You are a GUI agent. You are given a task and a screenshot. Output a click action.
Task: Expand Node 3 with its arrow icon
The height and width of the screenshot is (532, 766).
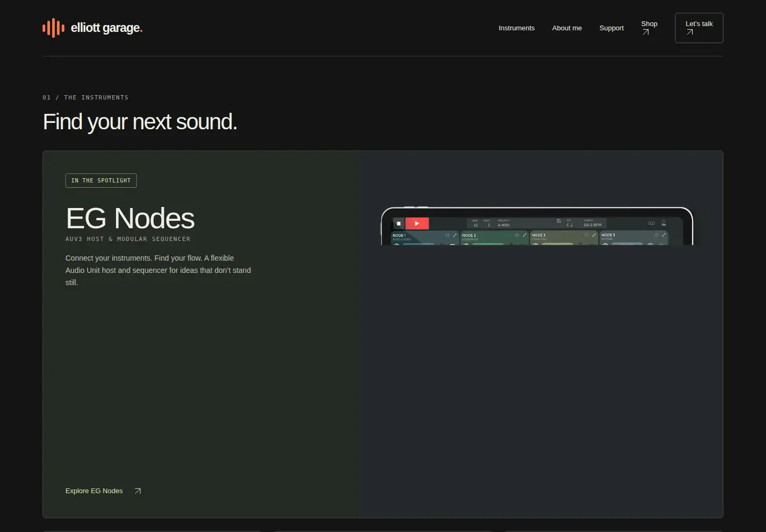tap(594, 235)
